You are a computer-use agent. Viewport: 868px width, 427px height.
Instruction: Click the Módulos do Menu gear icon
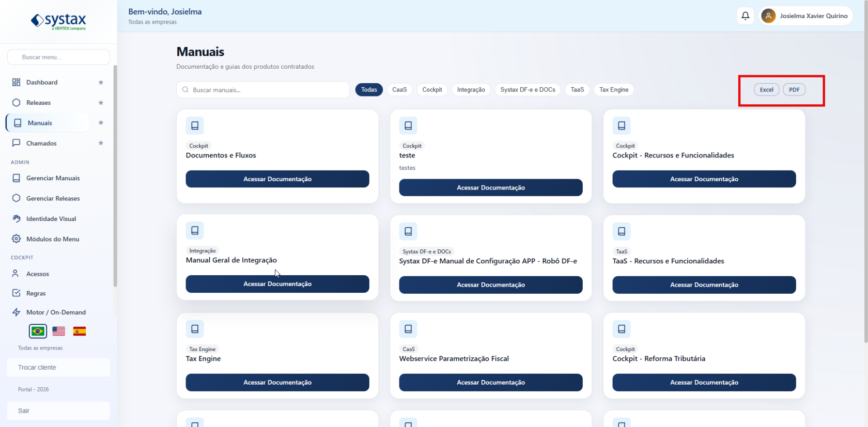17,239
